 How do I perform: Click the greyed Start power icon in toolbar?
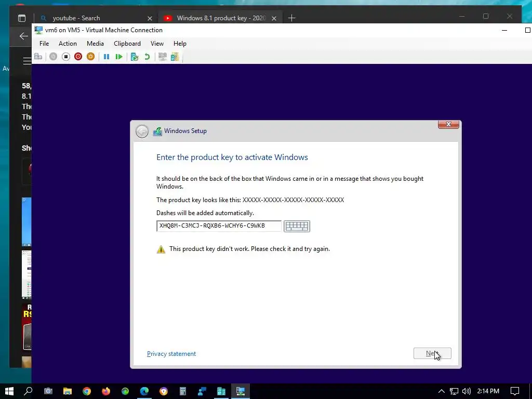point(54,57)
